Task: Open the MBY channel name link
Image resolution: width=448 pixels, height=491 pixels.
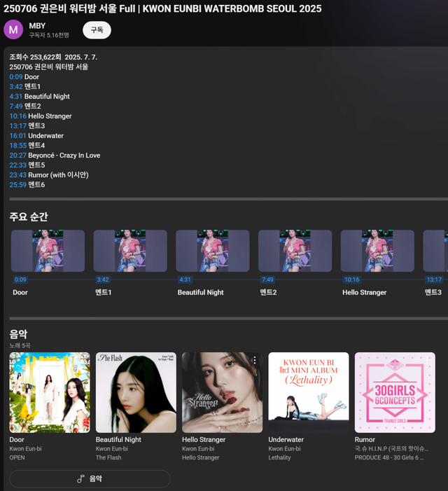Action: (37, 25)
